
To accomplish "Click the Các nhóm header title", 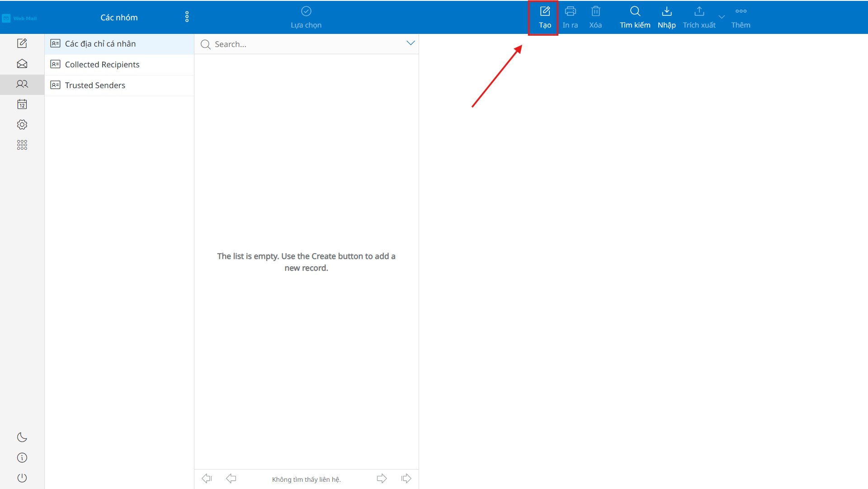I will [119, 18].
